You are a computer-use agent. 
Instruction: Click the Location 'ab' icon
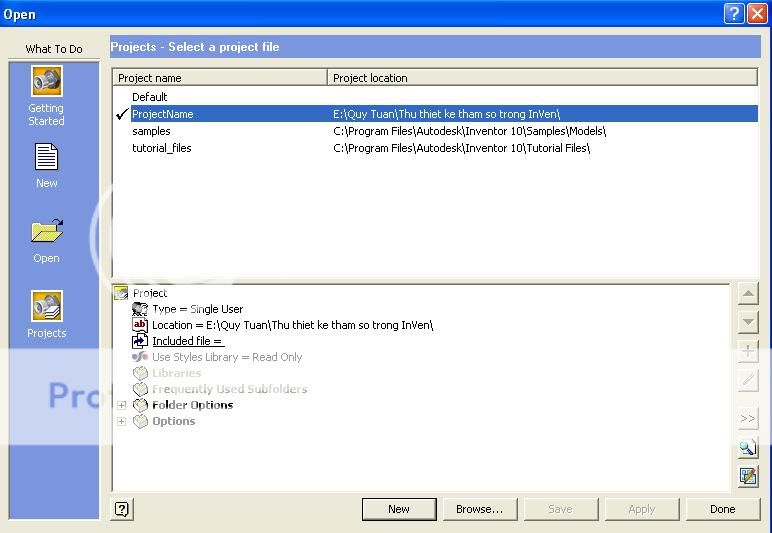(140, 325)
